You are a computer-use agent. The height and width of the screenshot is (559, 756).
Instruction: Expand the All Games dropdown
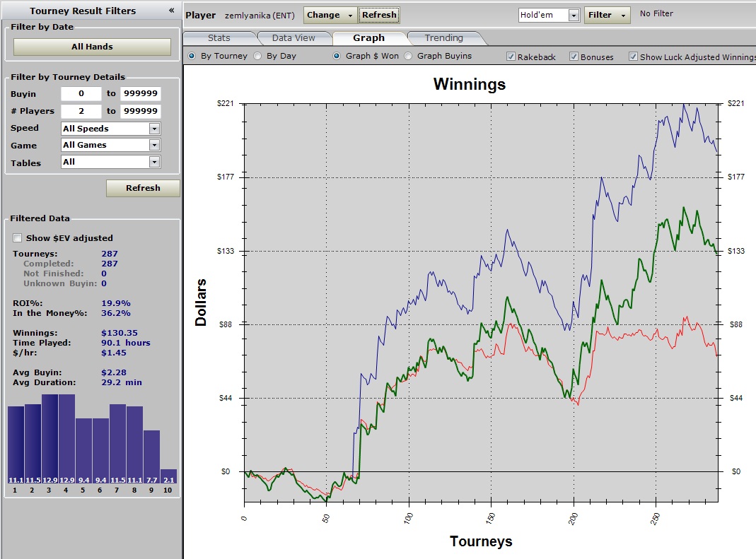154,145
